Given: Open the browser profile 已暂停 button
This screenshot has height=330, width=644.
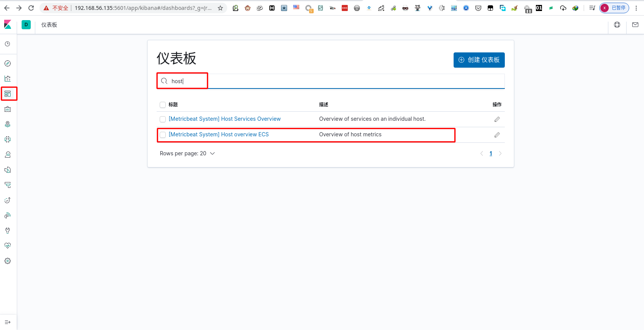Looking at the screenshot, I should pyautogui.click(x=614, y=8).
